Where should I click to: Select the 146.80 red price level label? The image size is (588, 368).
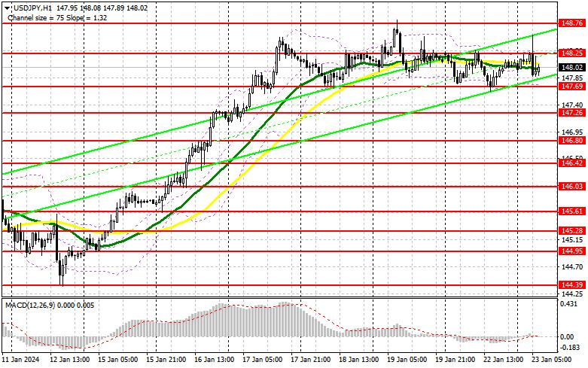[572, 141]
